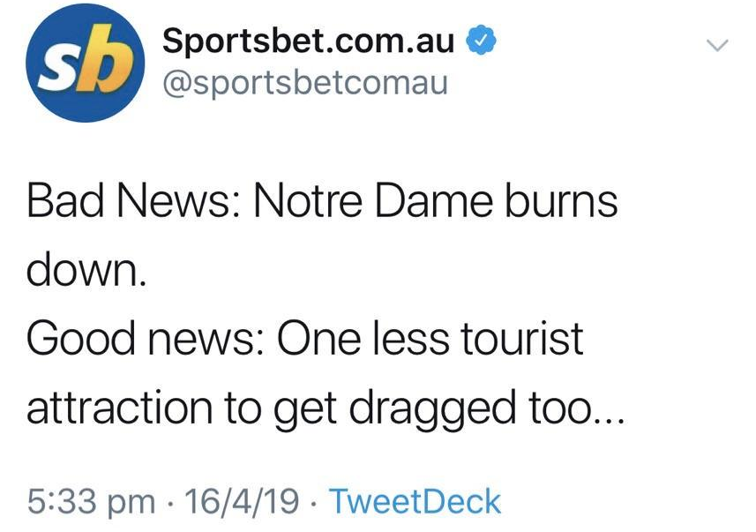This screenshot has width=756, height=532.
Task: Click the word 'down.' in the tweet
Action: (84, 271)
